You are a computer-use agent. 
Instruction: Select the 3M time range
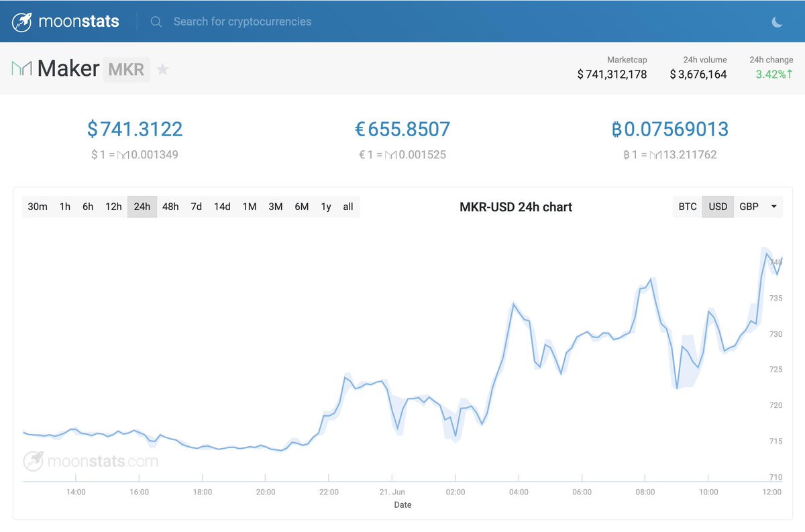pyautogui.click(x=276, y=207)
